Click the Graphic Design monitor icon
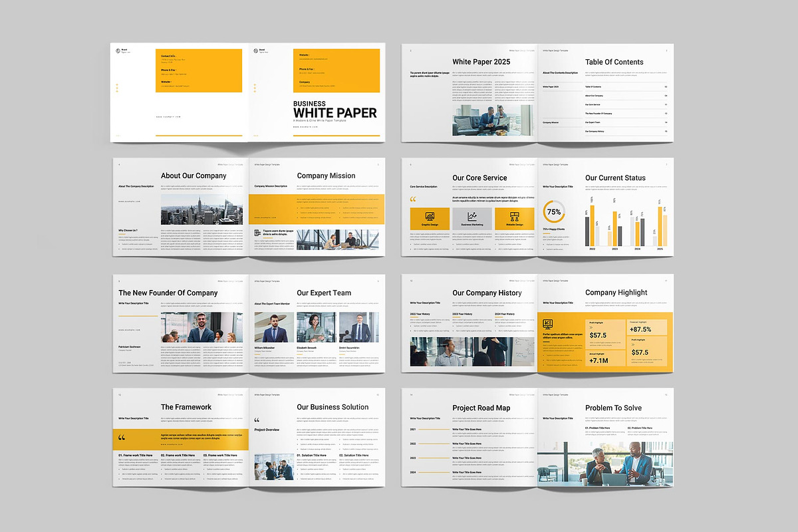Viewport: 798px width, 532px height. point(430,217)
